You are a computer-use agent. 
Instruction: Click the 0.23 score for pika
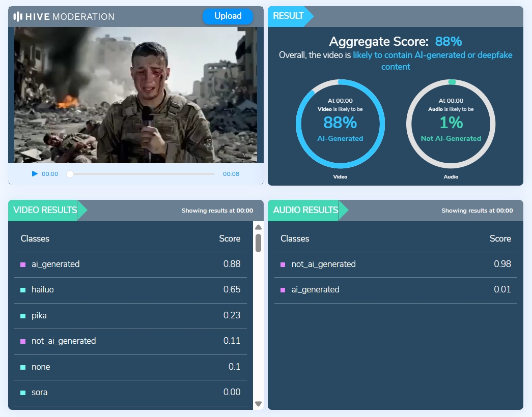pyautogui.click(x=232, y=315)
